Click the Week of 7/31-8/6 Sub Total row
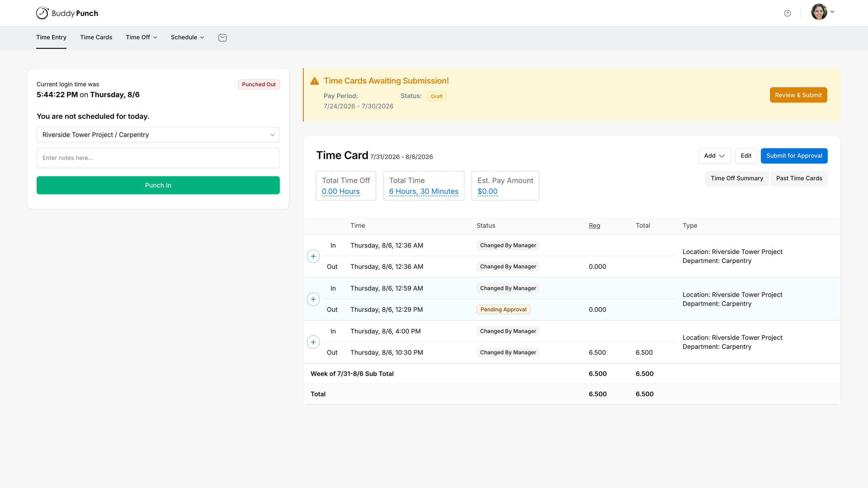Image resolution: width=868 pixels, height=488 pixels. [x=572, y=374]
